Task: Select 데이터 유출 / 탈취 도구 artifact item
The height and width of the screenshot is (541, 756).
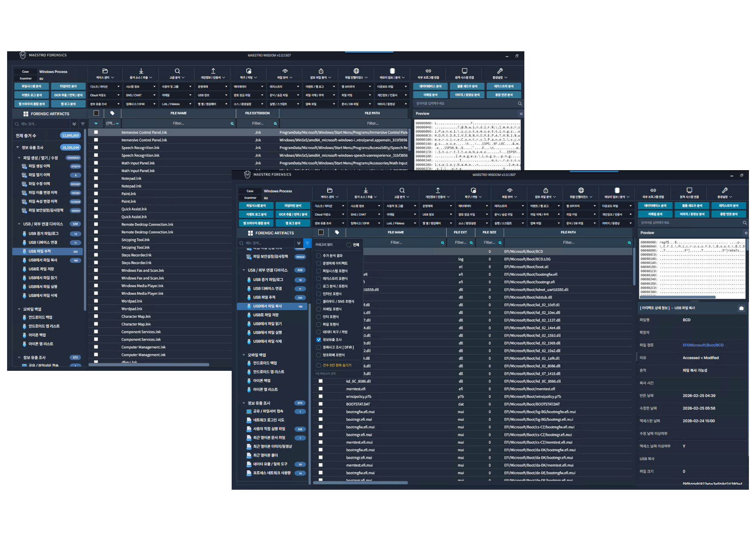Action: (270, 464)
